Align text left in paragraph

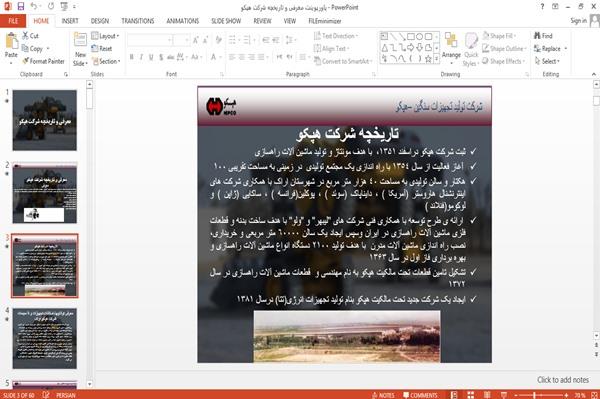(232, 57)
